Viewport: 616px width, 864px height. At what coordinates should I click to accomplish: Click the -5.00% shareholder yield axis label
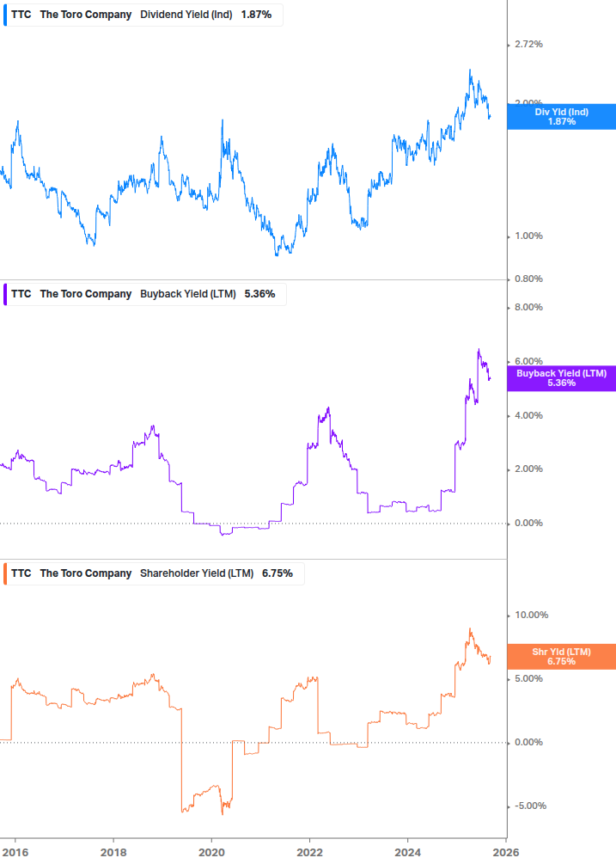point(530,806)
